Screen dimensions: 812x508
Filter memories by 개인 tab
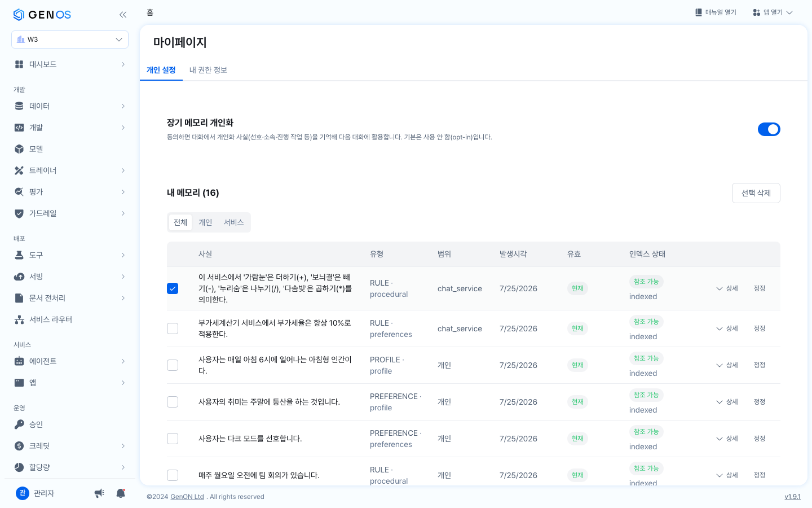point(205,222)
